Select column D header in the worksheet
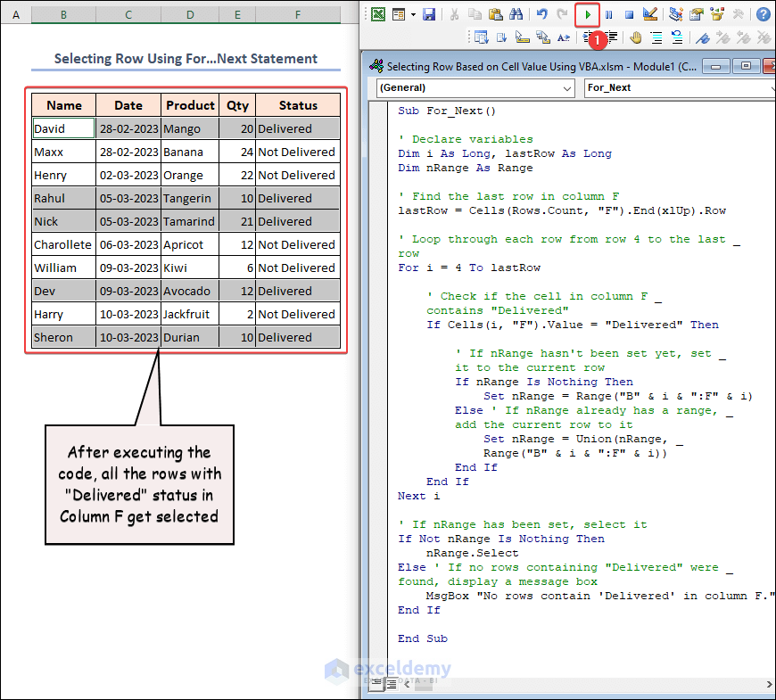The width and height of the screenshot is (776, 700). click(x=190, y=15)
